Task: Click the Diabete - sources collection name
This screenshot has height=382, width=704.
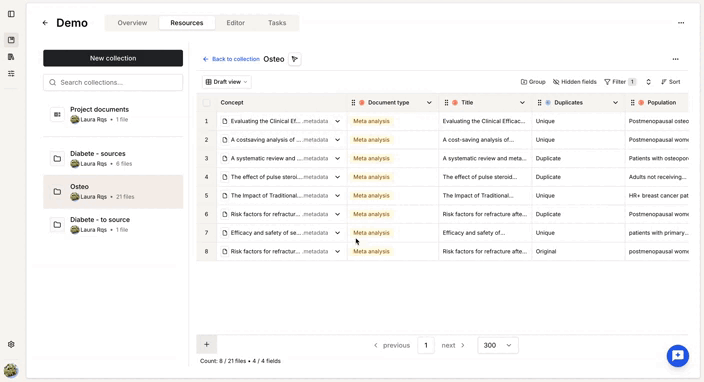Action: (x=97, y=154)
